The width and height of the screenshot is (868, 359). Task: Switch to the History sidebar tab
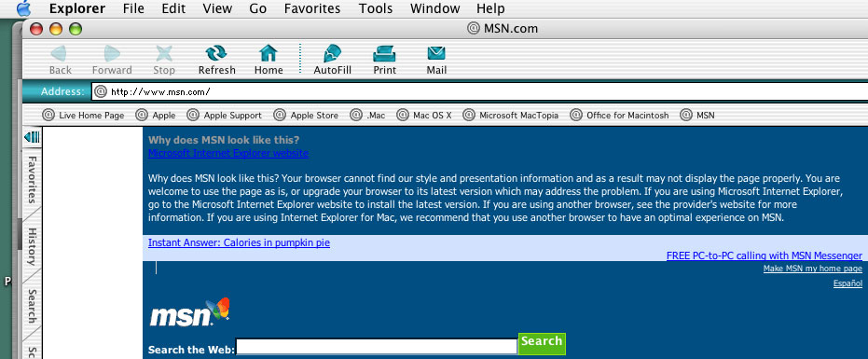32,246
